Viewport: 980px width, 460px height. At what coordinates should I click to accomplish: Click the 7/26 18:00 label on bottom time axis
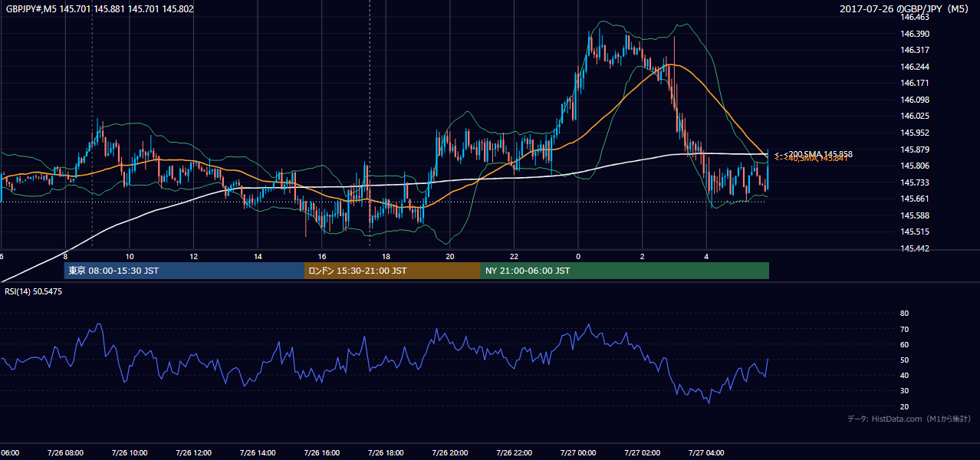click(386, 453)
